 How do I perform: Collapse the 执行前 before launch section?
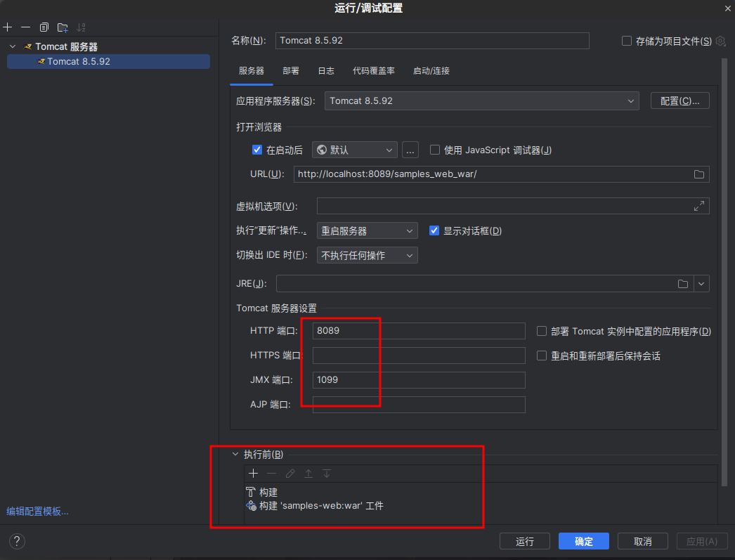[x=235, y=454]
